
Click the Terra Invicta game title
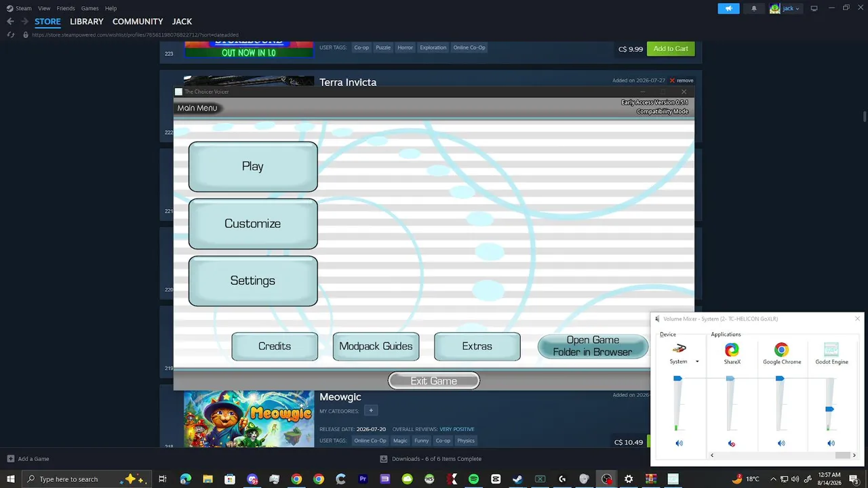(x=348, y=83)
